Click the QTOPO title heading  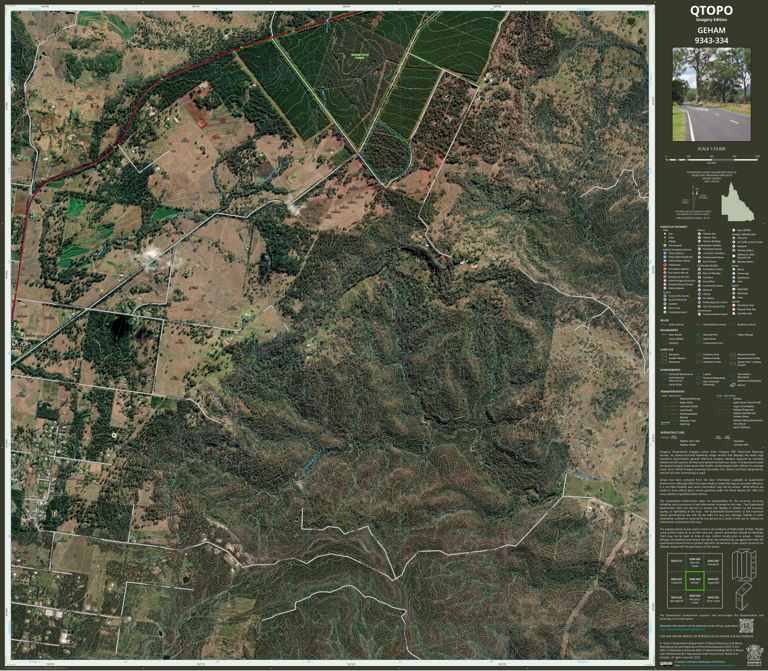(711, 10)
